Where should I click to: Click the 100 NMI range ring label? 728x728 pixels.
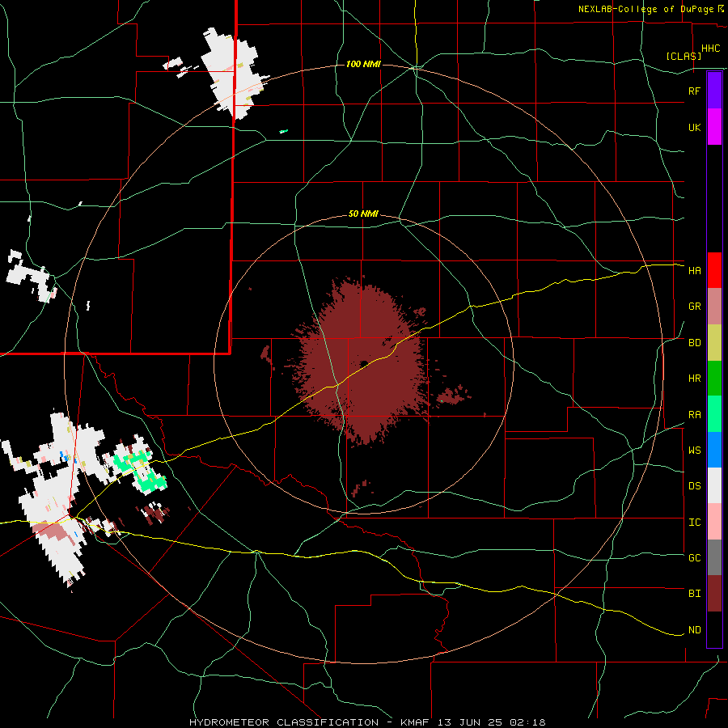click(x=363, y=64)
